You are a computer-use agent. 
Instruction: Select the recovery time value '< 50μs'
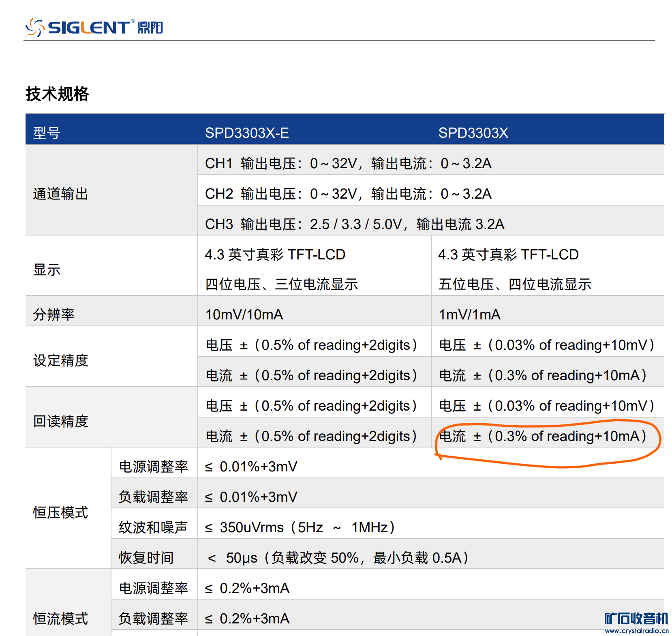click(233, 558)
